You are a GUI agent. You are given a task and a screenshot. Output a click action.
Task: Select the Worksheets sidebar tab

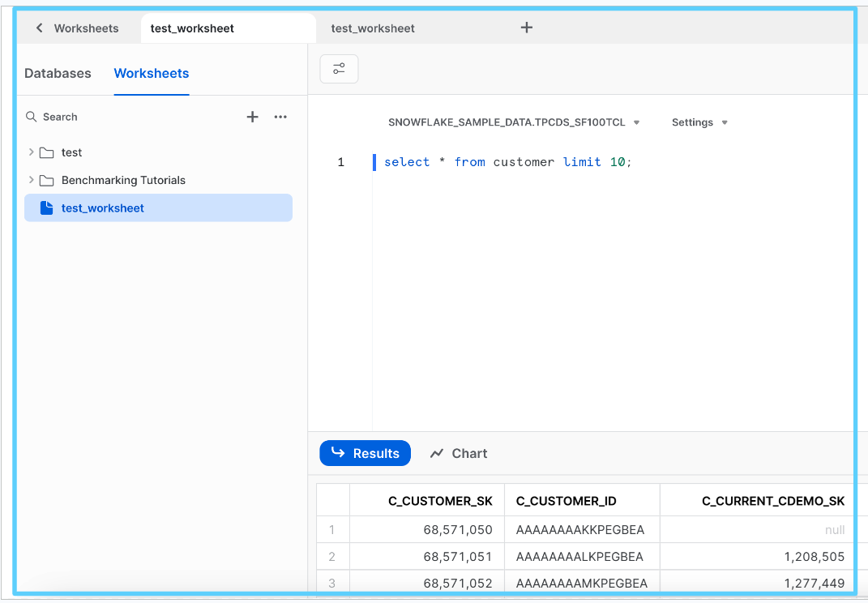pyautogui.click(x=152, y=73)
